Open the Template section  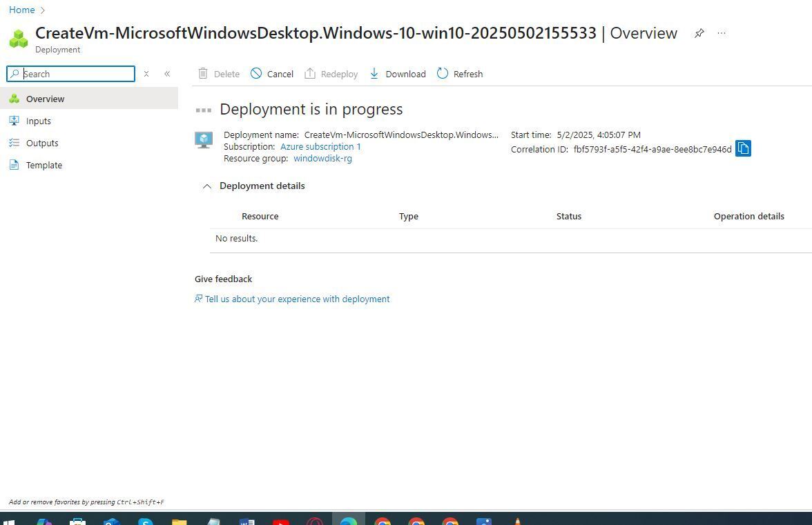89,165
